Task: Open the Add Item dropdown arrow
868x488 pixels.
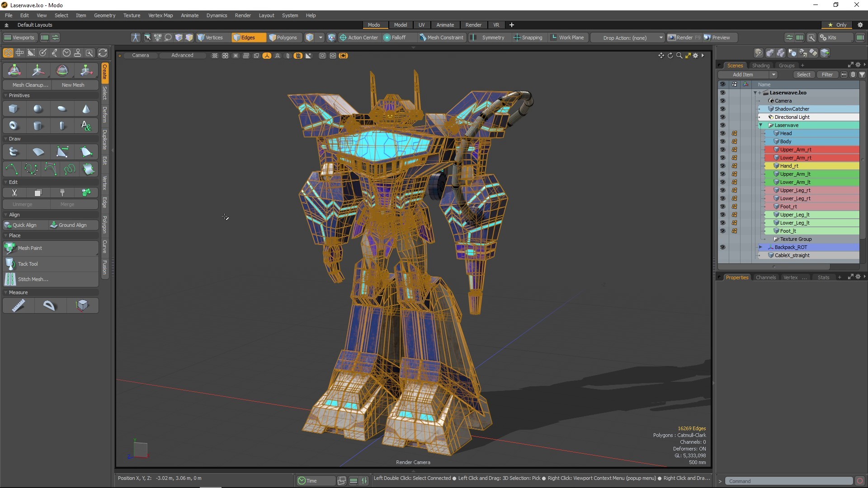Action: (773, 75)
